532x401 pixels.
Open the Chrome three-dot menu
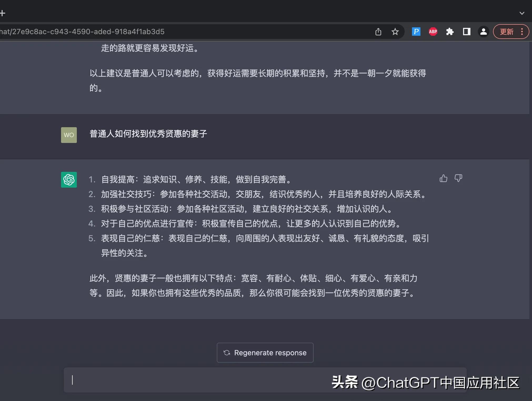[523, 32]
